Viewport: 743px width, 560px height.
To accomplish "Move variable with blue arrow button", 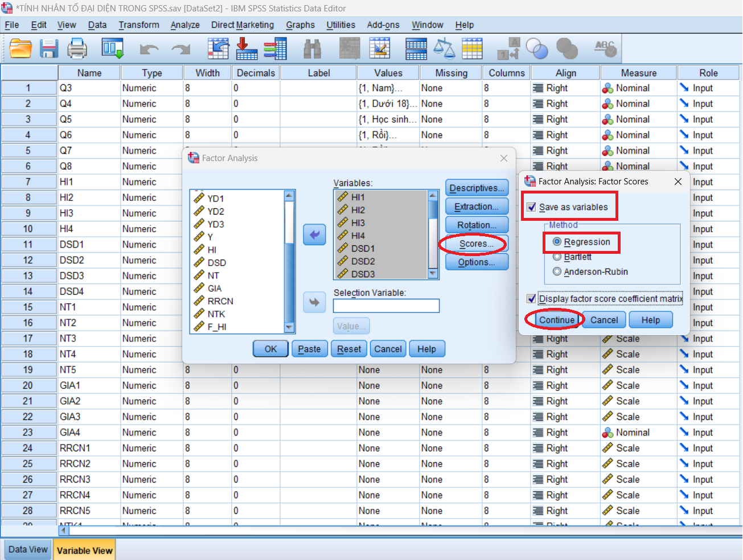I will coord(314,234).
